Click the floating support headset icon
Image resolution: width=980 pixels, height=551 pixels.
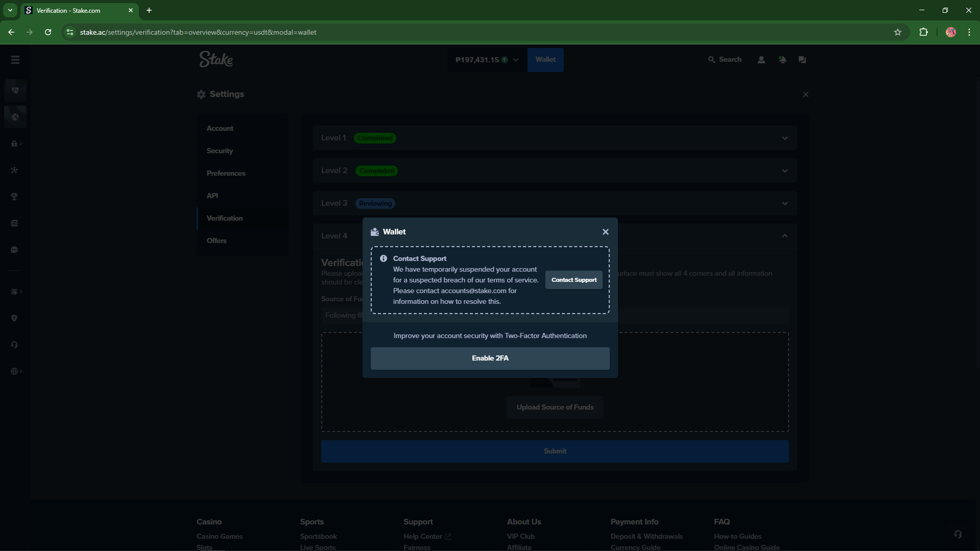958,534
